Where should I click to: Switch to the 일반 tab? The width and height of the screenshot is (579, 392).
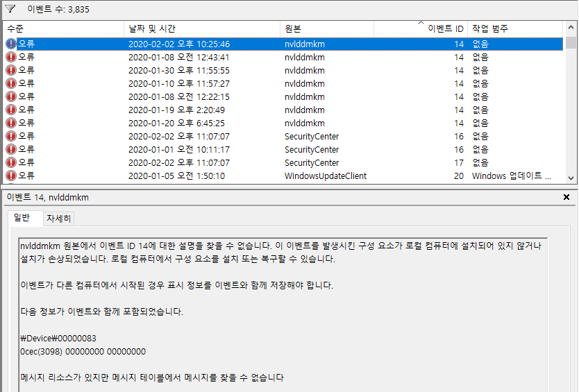tap(24, 218)
